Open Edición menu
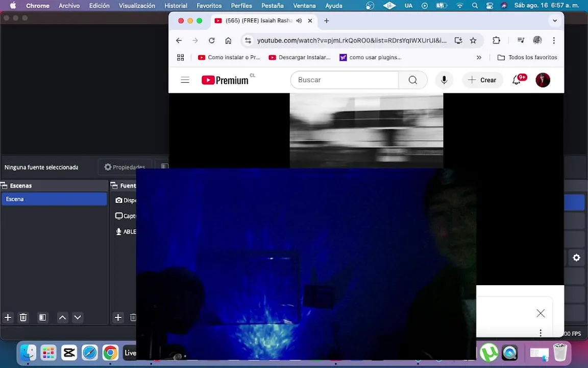Image resolution: width=588 pixels, height=368 pixels. pos(100,6)
